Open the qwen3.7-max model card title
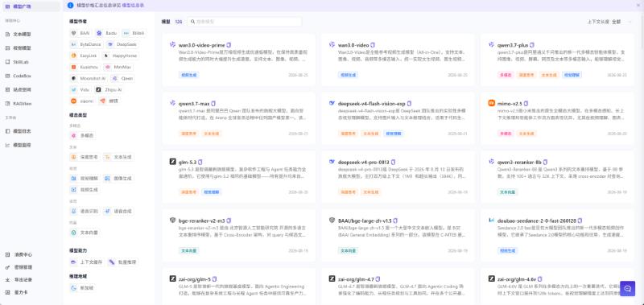644x305 pixels. (194, 104)
